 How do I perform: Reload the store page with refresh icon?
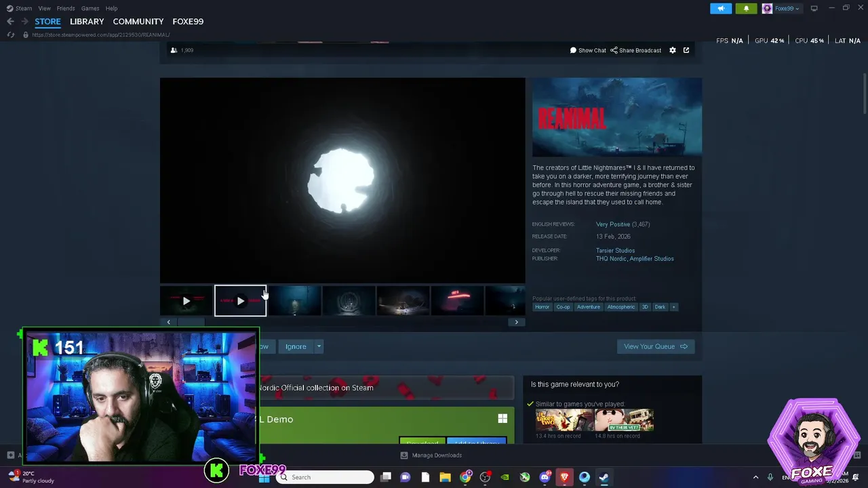point(11,35)
